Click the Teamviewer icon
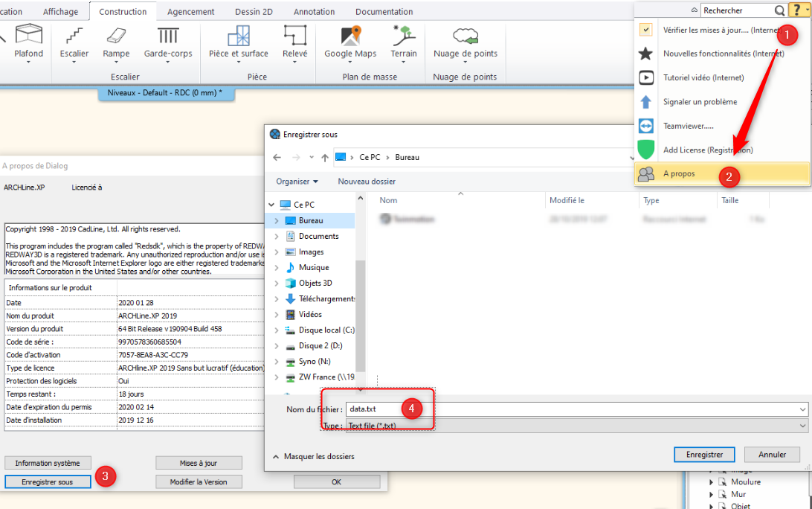 645,126
